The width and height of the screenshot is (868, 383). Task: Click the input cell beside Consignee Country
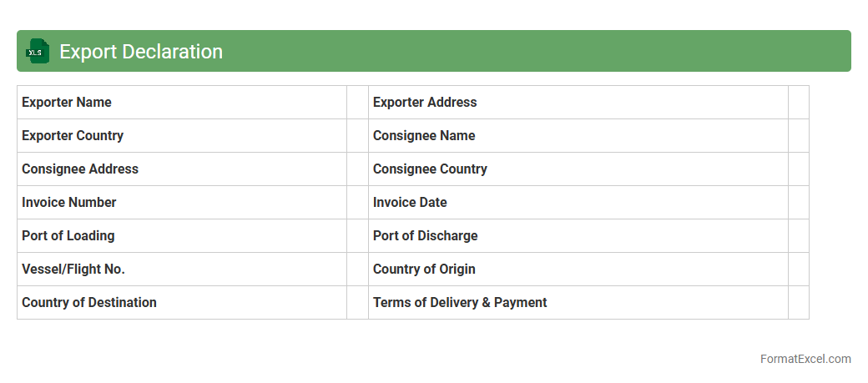tap(798, 169)
